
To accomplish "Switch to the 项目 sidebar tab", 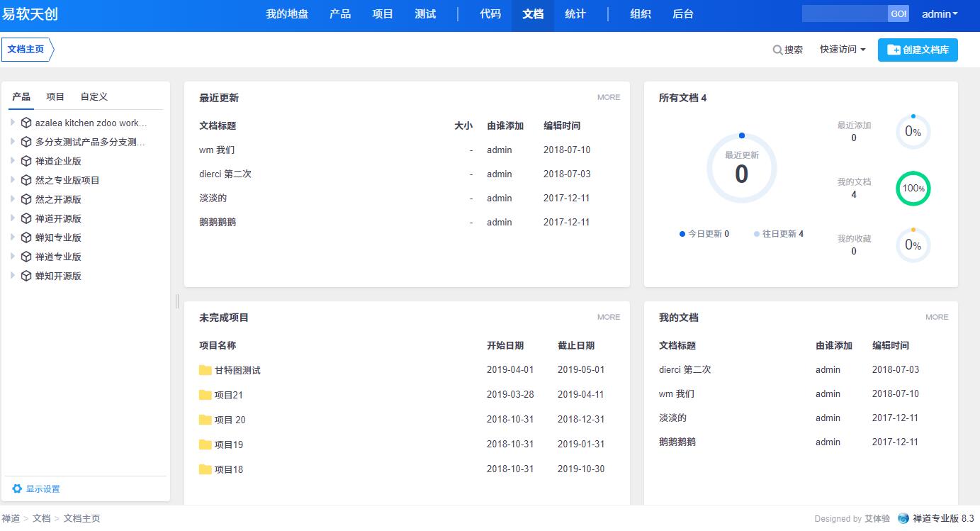I will pos(55,97).
